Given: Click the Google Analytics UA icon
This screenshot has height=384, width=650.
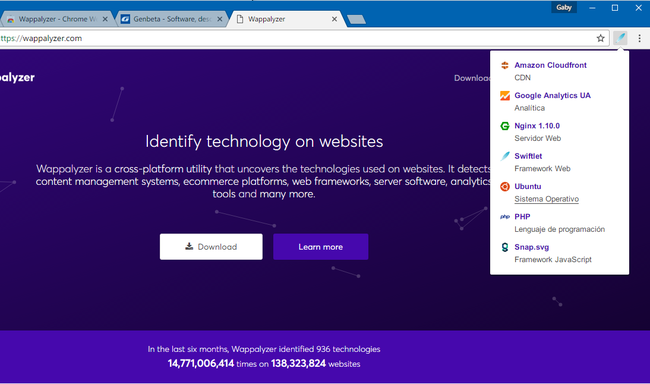Looking at the screenshot, I should tap(504, 95).
